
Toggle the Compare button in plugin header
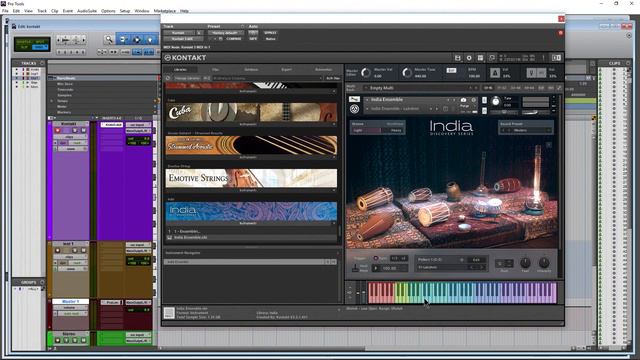coord(234,39)
